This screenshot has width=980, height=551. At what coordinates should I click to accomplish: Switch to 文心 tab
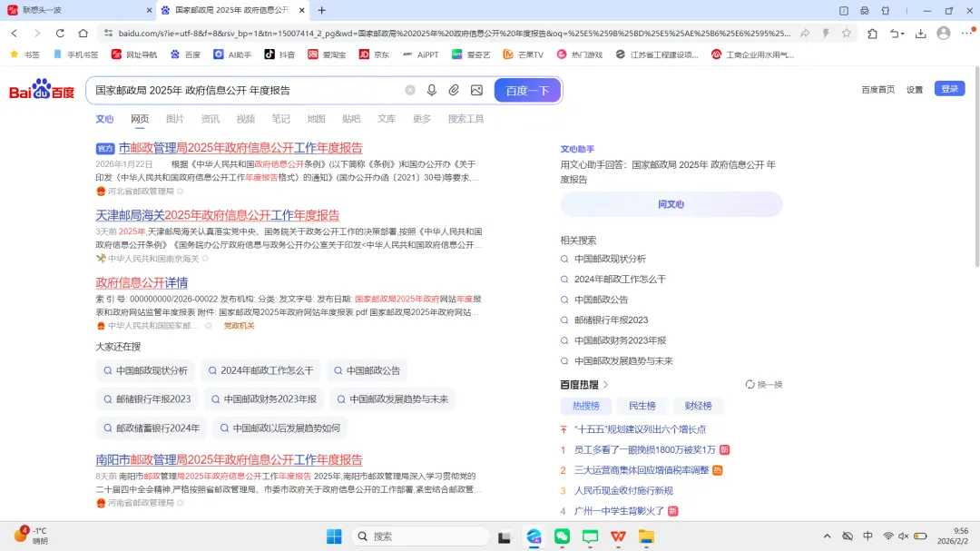(104, 119)
